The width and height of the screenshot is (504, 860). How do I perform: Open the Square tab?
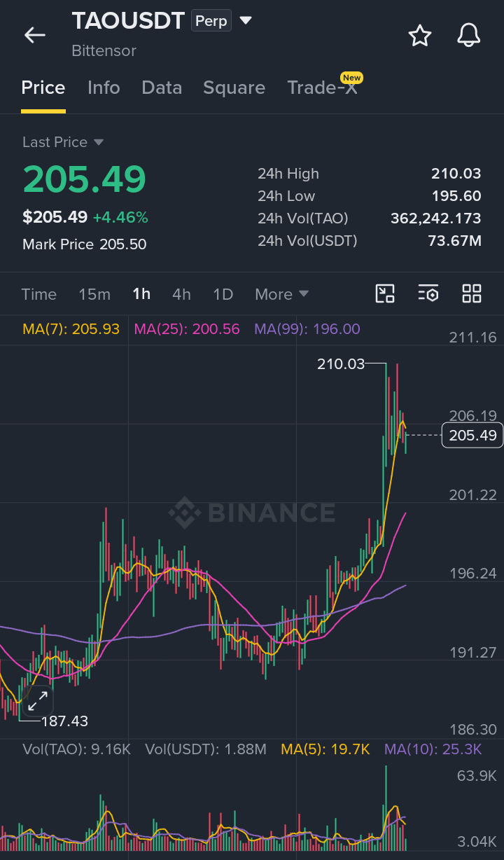pyautogui.click(x=234, y=88)
